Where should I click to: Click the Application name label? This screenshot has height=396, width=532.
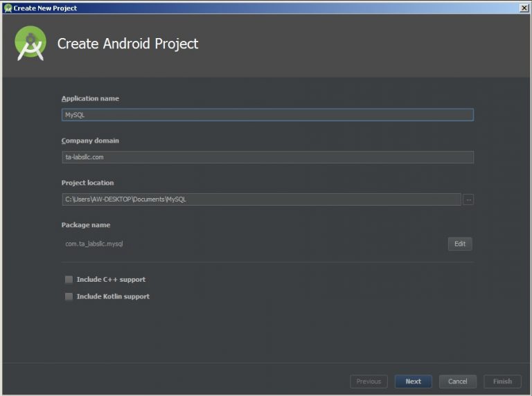90,98
